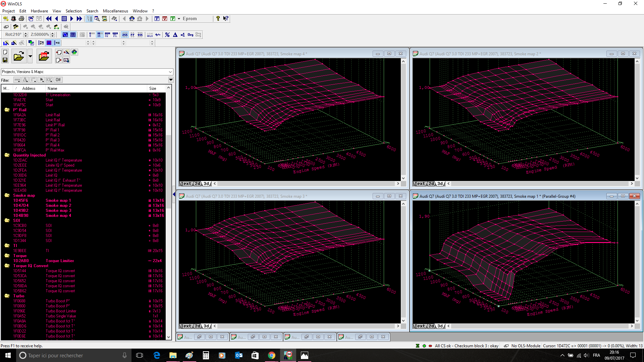Collapse the Smoke map folder in list
This screenshot has width=644, height=362.
coord(7,195)
